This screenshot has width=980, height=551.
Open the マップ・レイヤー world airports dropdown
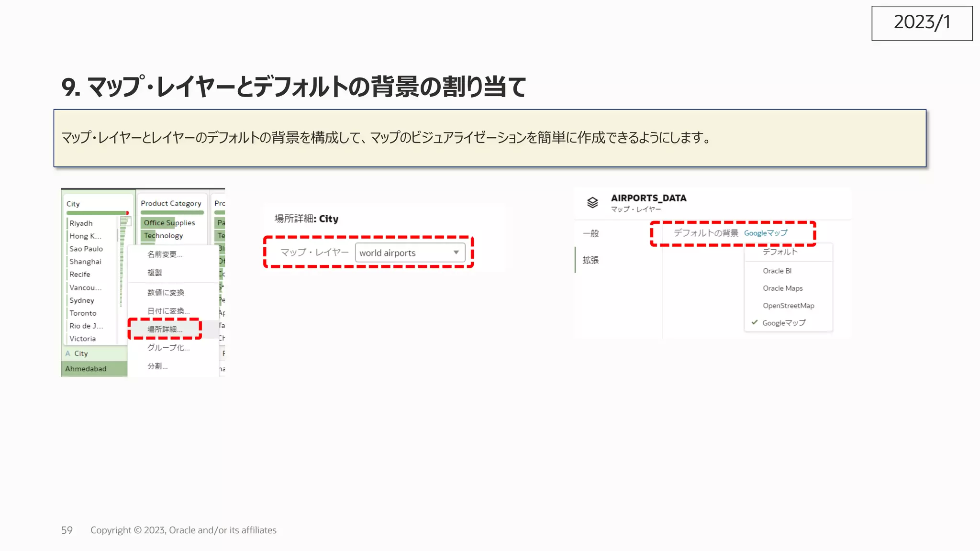coord(409,253)
